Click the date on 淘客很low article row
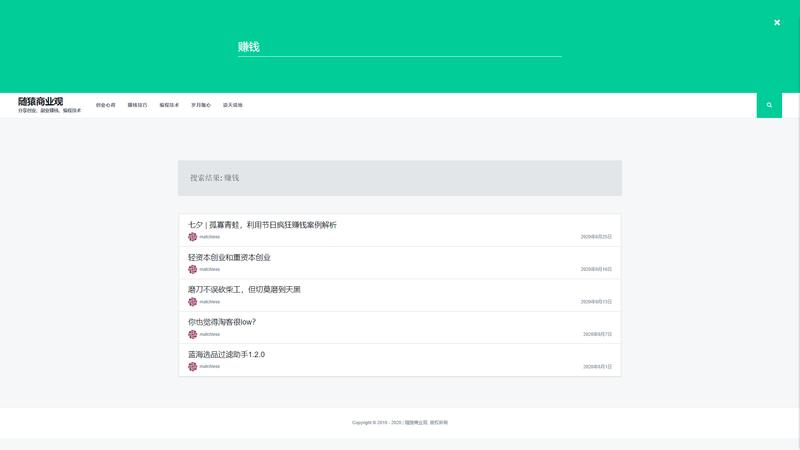 (x=597, y=334)
